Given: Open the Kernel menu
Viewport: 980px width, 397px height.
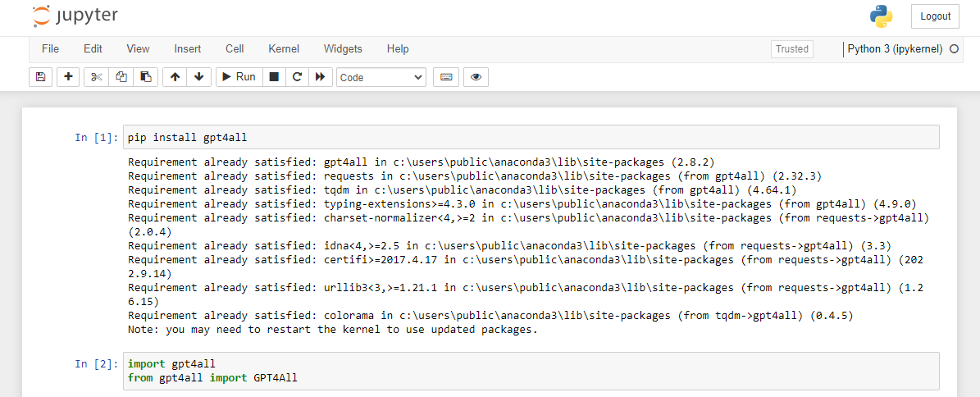Looking at the screenshot, I should [x=284, y=48].
